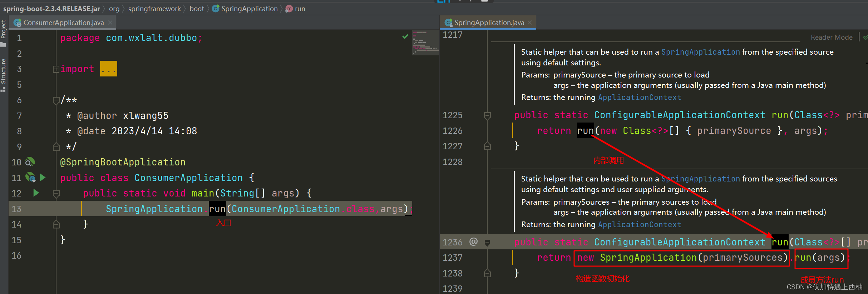Click fold end marker on line 9

coord(56,146)
